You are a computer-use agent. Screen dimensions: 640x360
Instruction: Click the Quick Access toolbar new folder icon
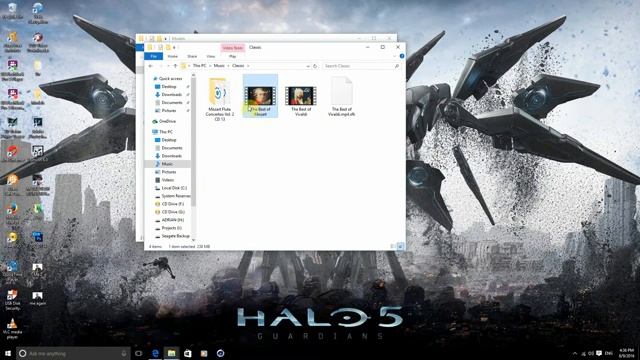(167, 47)
